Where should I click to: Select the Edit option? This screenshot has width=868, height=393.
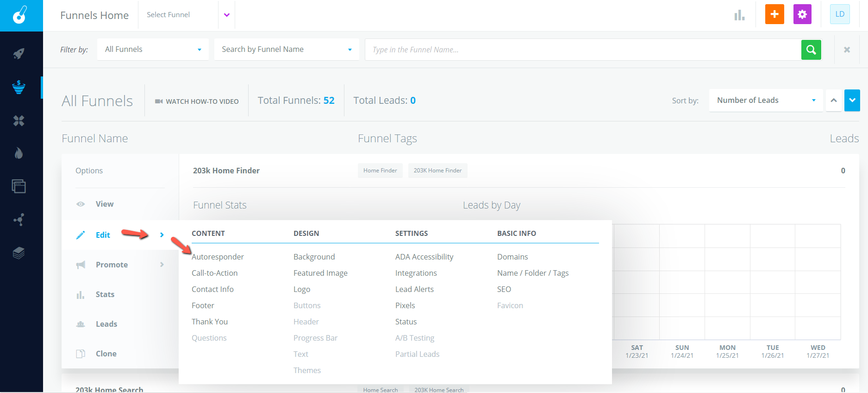pyautogui.click(x=103, y=235)
